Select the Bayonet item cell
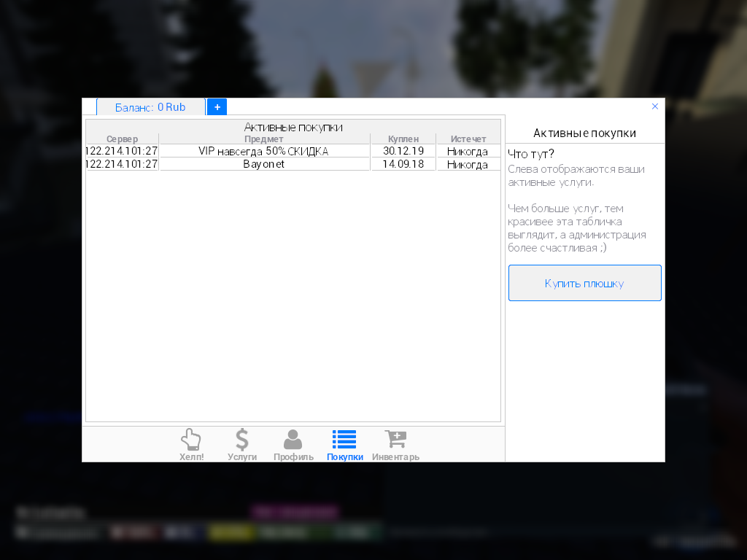This screenshot has height=560, width=747. pos(264,164)
